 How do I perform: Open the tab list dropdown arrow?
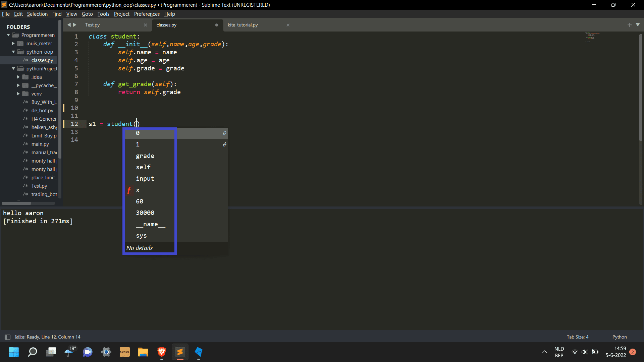coord(638,25)
